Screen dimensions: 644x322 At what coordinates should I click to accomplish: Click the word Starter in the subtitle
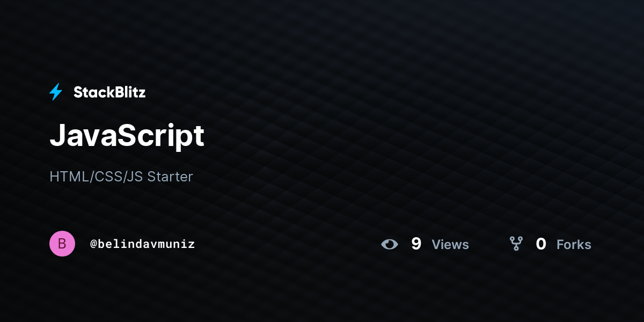click(x=170, y=177)
